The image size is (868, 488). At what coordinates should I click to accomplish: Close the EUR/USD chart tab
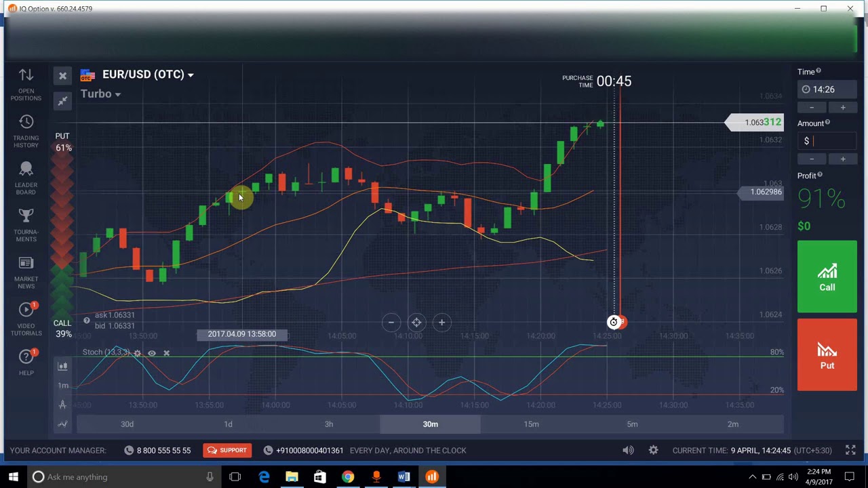coord(62,75)
